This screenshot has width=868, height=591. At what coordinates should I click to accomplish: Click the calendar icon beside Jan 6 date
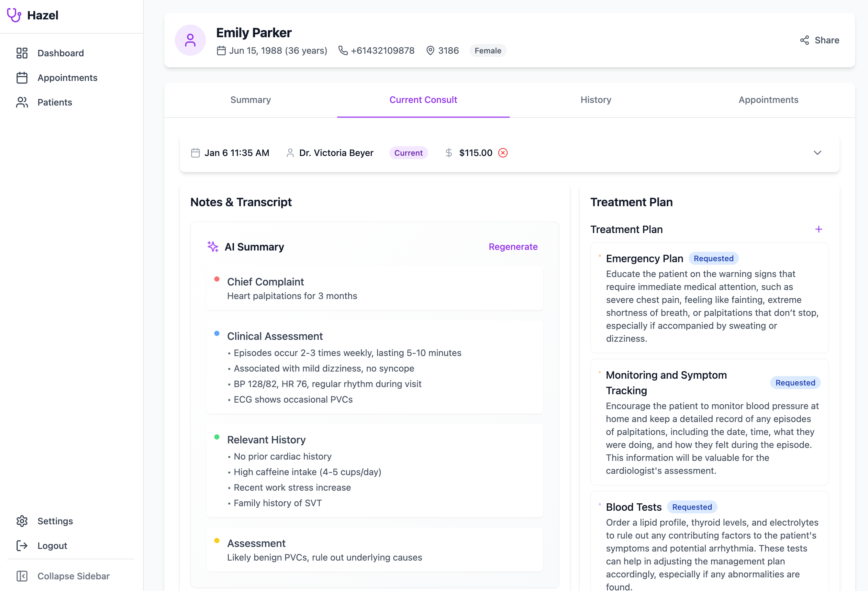(195, 152)
